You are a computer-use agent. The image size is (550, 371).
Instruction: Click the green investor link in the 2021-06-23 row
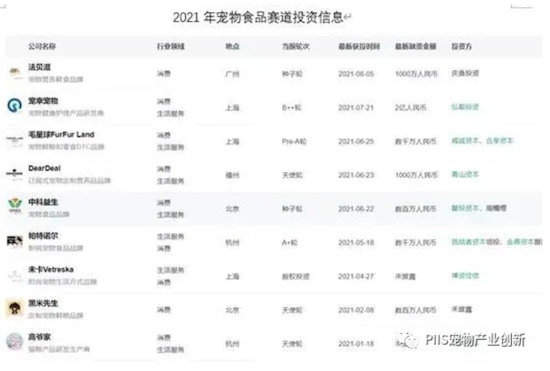tap(465, 174)
